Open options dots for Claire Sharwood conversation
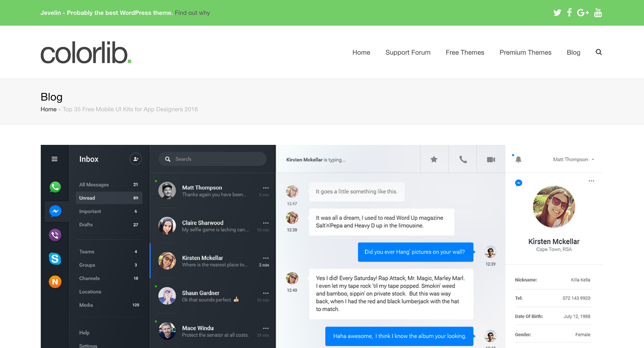Image resolution: width=644 pixels, height=348 pixels. (266, 223)
